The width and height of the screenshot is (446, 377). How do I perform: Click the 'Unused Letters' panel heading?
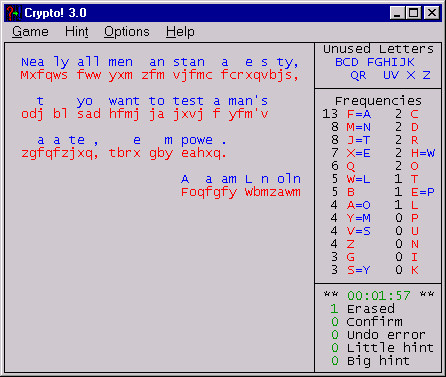coord(378,49)
